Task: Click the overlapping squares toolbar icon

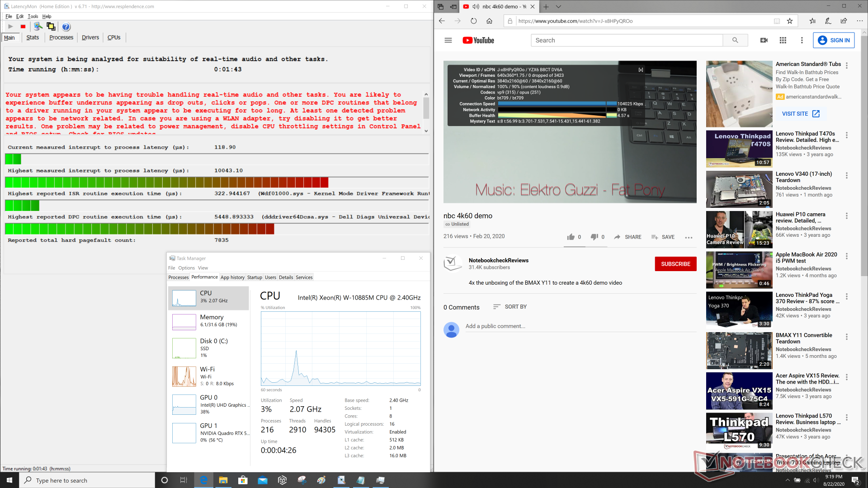Action: tap(51, 27)
